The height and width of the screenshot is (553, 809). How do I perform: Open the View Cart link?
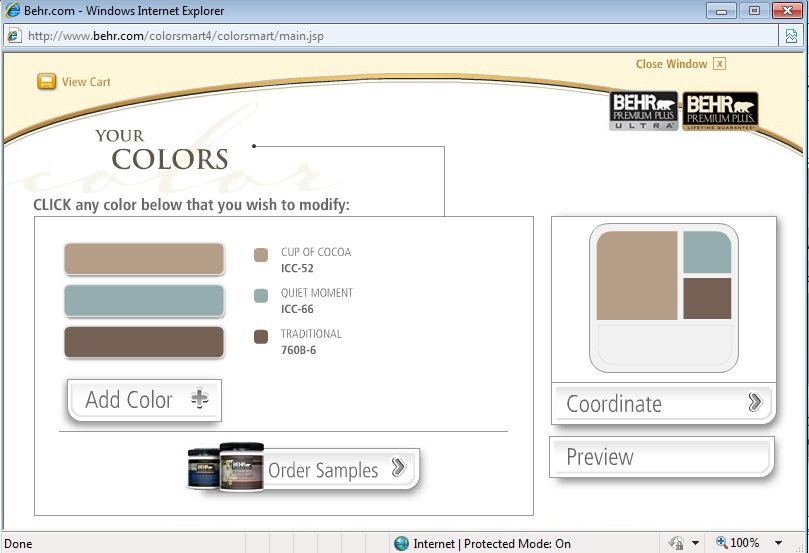86,82
